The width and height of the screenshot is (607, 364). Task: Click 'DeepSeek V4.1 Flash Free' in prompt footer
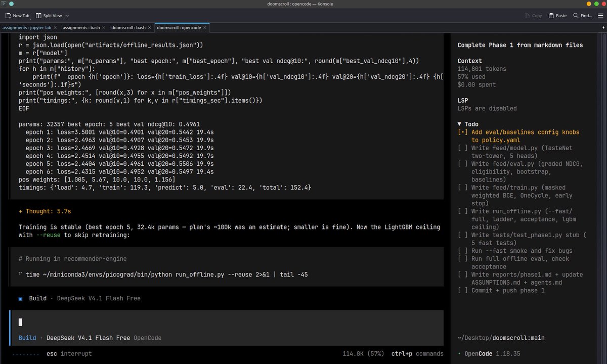pos(89,338)
